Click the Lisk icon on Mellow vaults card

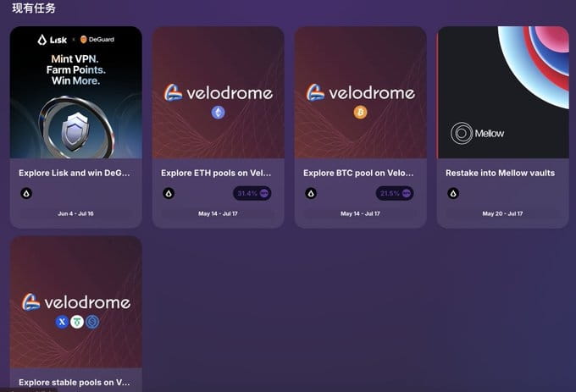point(453,193)
